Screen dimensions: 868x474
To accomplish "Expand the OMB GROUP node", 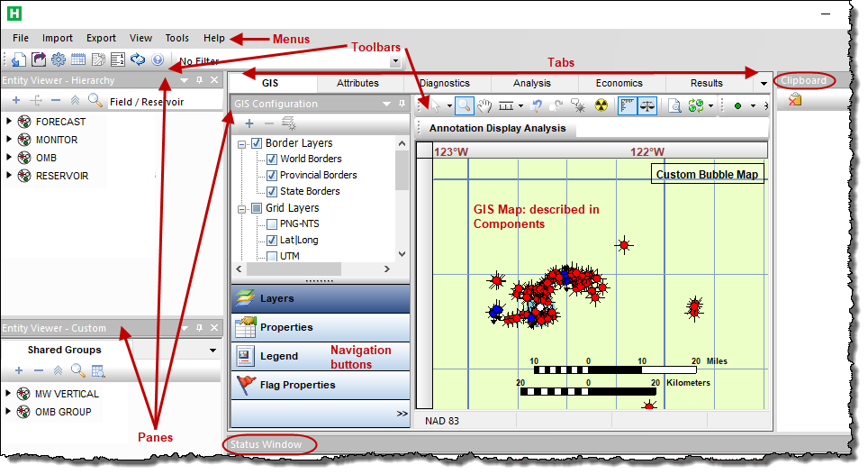I will (x=8, y=412).
